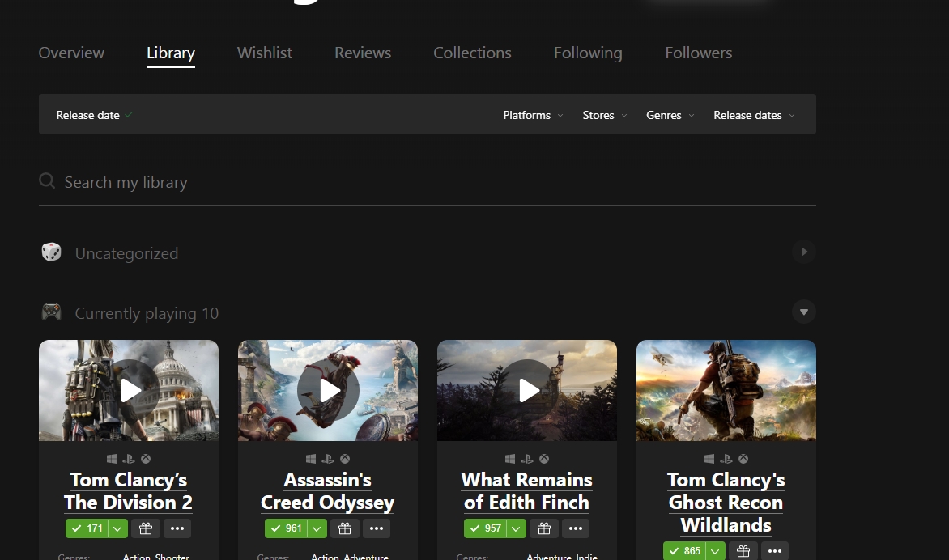Open the Reviews tab
Viewport: 949px width, 560px height.
[363, 53]
